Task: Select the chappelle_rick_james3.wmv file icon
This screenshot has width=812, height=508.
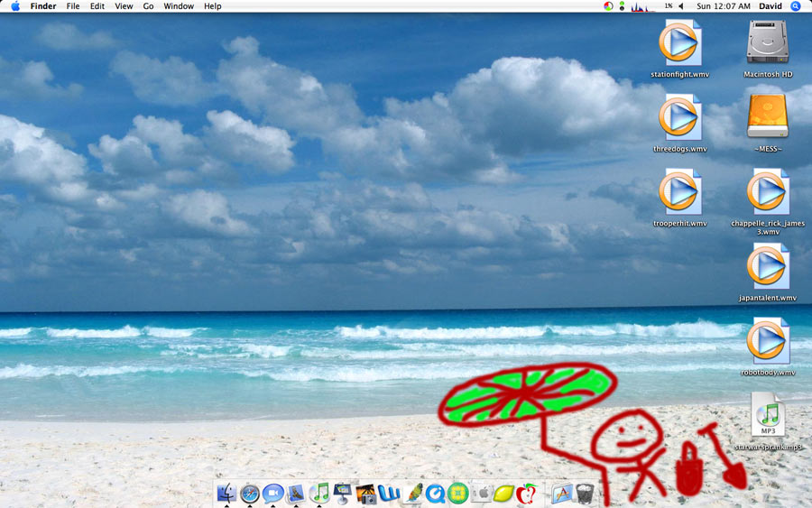Action: tap(768, 191)
